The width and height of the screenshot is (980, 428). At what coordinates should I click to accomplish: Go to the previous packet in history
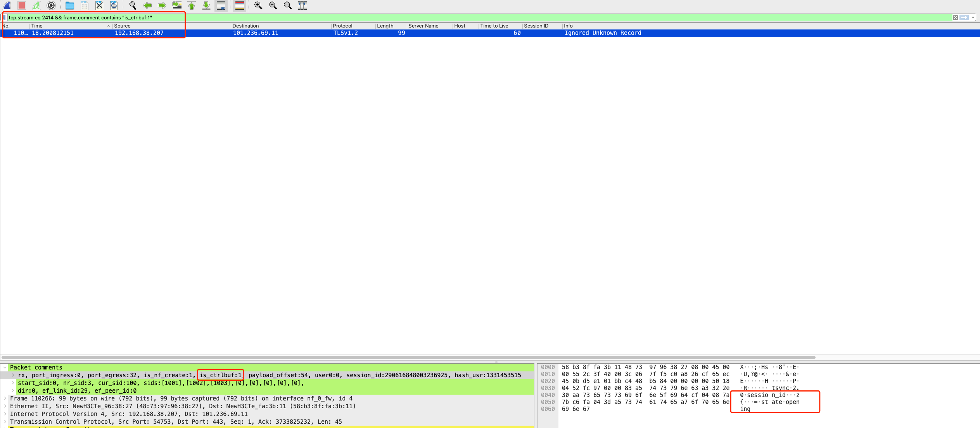tap(147, 5)
